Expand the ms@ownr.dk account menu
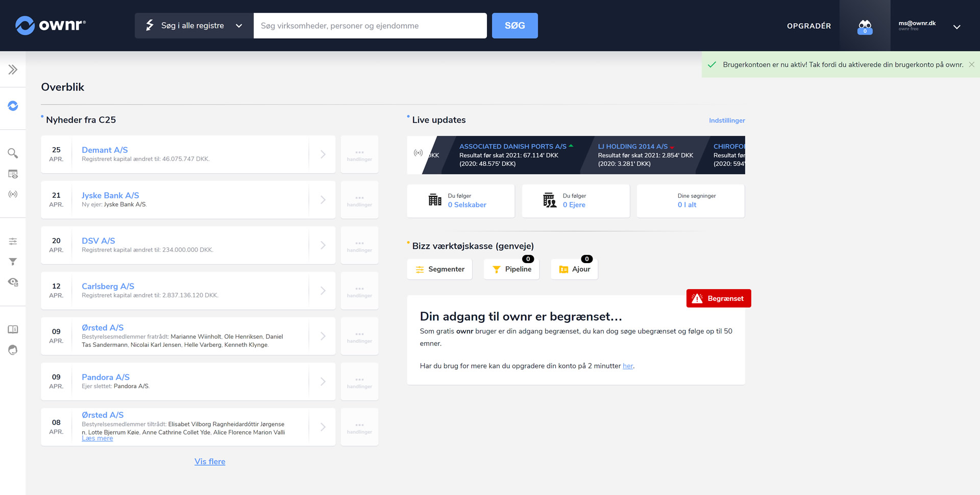The image size is (980, 495). click(x=957, y=27)
